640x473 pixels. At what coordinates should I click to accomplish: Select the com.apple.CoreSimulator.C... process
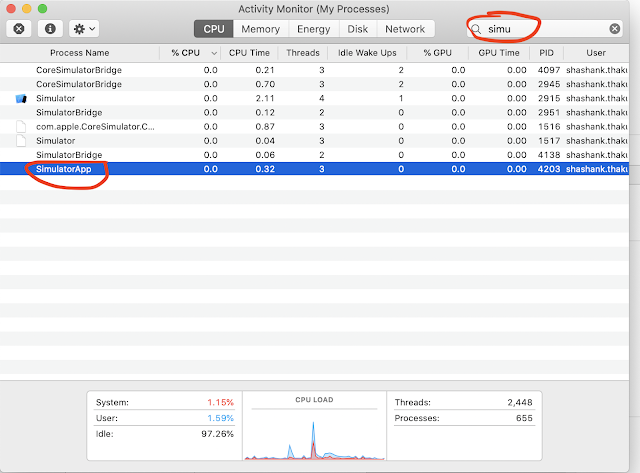(x=314, y=127)
